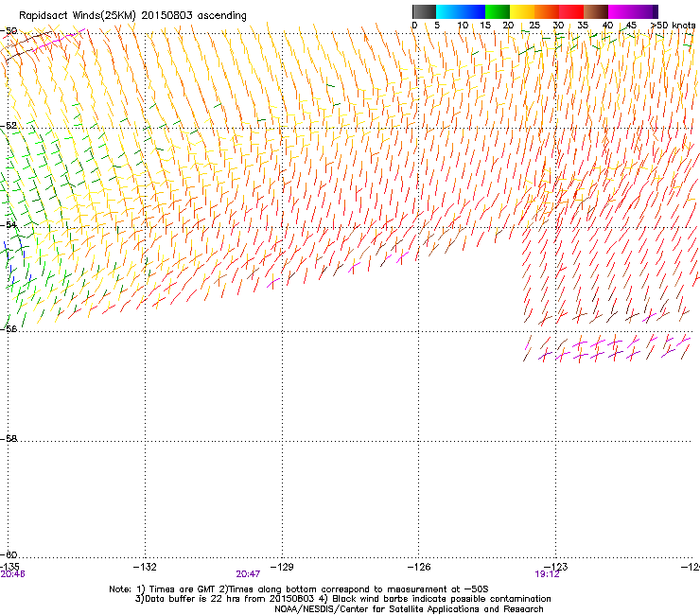The width and height of the screenshot is (700, 615).
Task: Click the latitude label -60
Action: click(x=9, y=554)
